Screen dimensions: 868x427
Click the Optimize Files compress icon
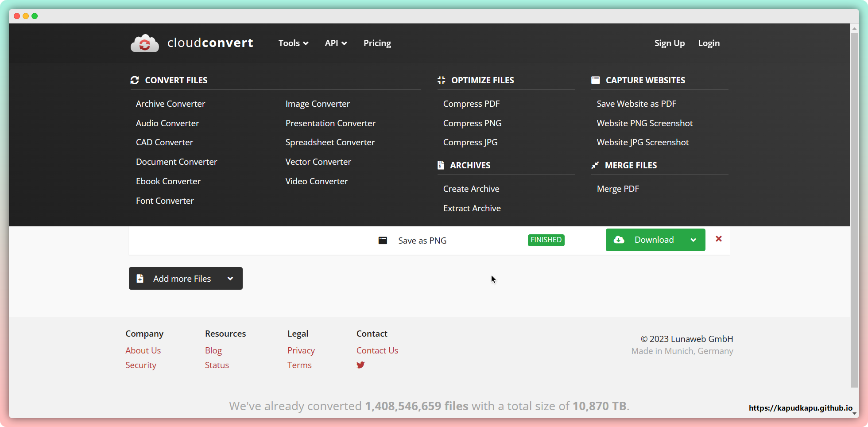point(441,80)
